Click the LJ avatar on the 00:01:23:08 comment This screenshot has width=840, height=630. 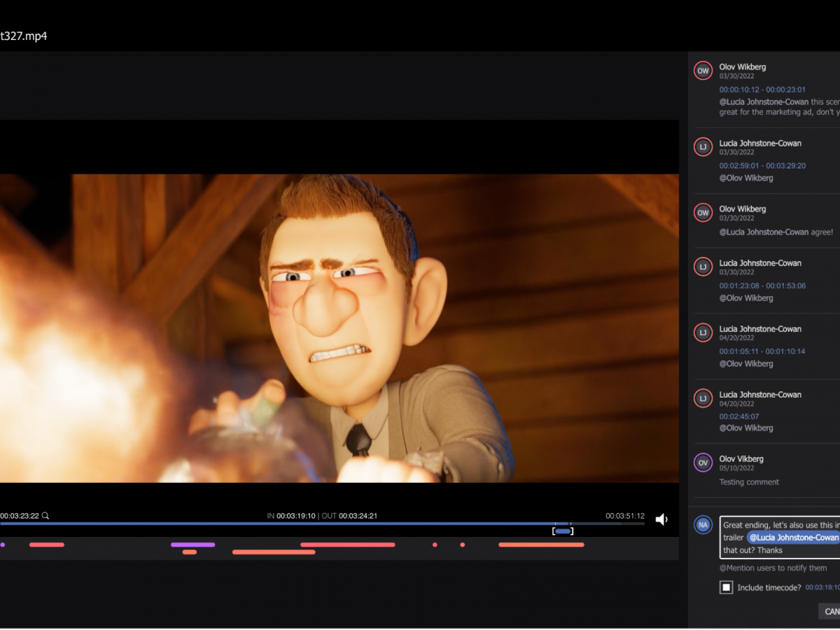point(703,267)
